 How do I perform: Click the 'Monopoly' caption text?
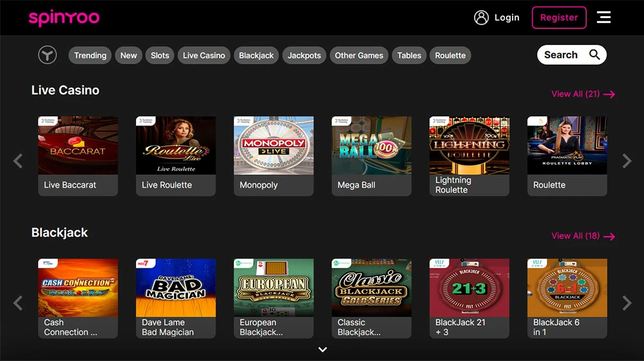pos(259,185)
